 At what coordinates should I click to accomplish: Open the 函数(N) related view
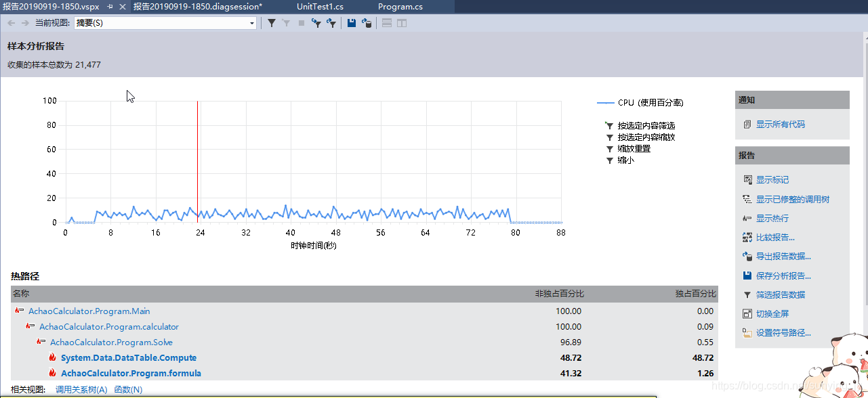[128, 389]
